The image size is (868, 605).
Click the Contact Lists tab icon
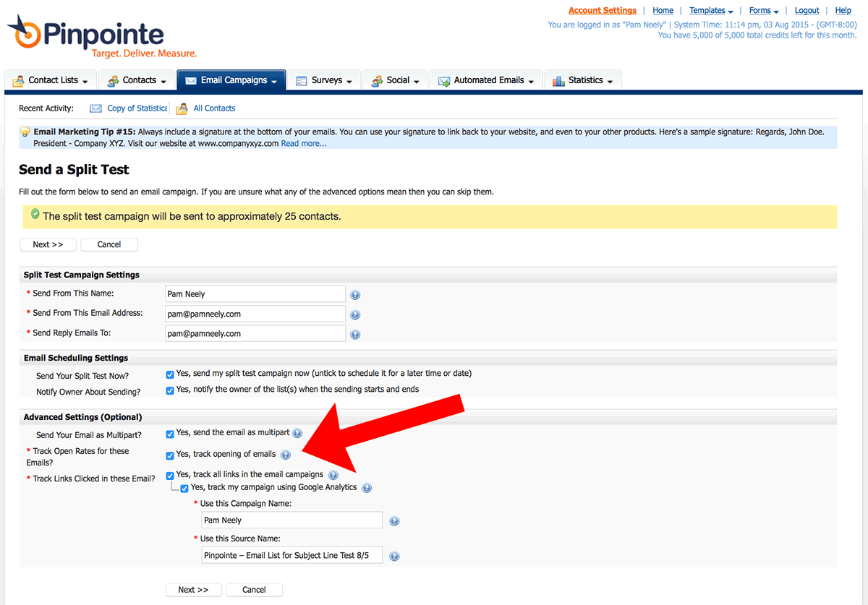click(x=17, y=81)
